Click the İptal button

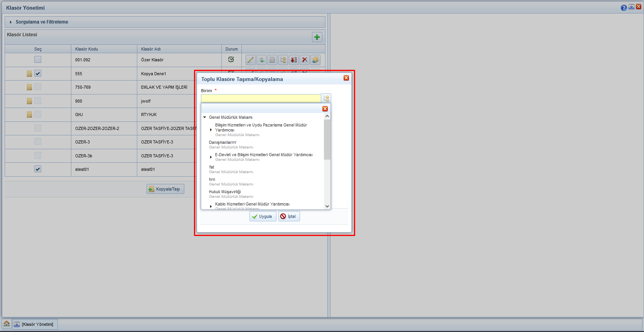coord(289,216)
